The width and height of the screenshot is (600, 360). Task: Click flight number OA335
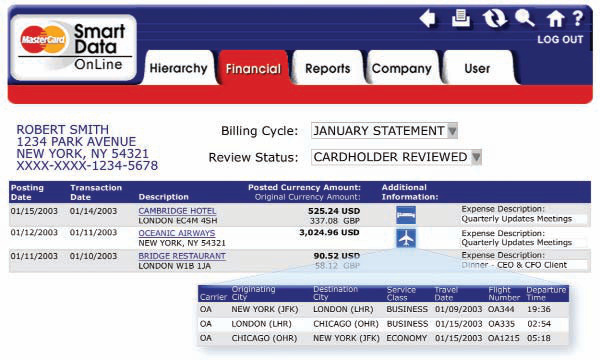(x=501, y=324)
